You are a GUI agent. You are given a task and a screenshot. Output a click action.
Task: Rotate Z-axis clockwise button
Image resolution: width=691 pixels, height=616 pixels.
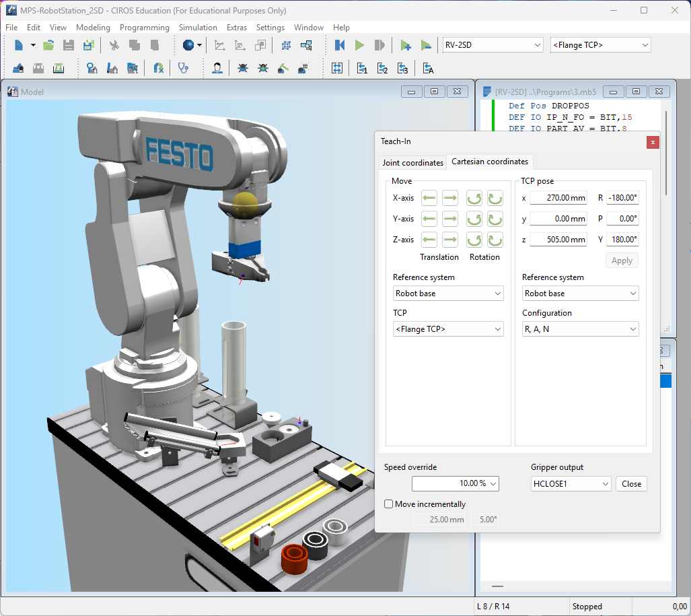click(x=495, y=240)
